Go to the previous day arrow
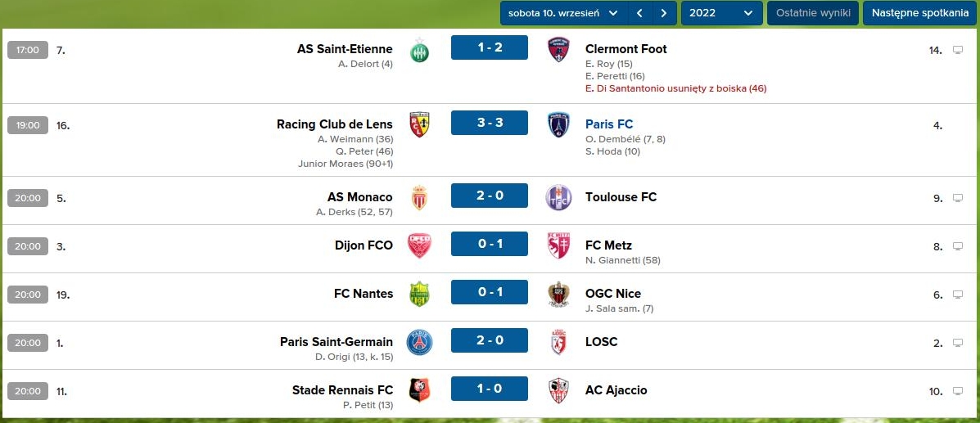Screen dimensions: 980x423 (x=640, y=13)
